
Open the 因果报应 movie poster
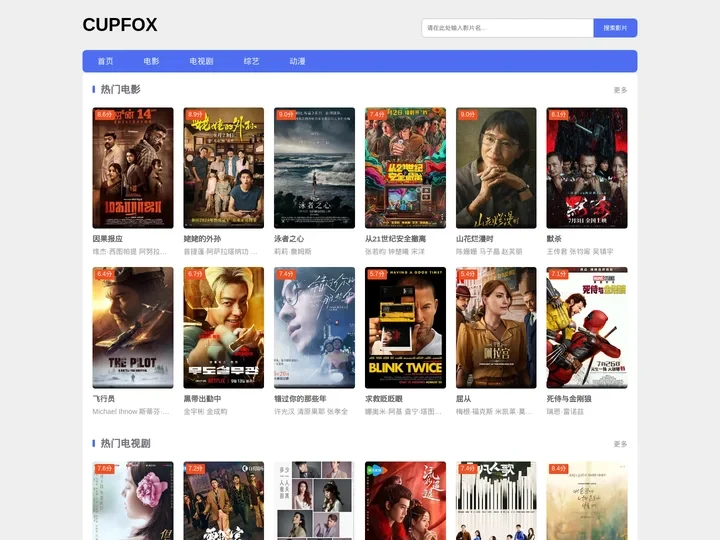click(133, 168)
